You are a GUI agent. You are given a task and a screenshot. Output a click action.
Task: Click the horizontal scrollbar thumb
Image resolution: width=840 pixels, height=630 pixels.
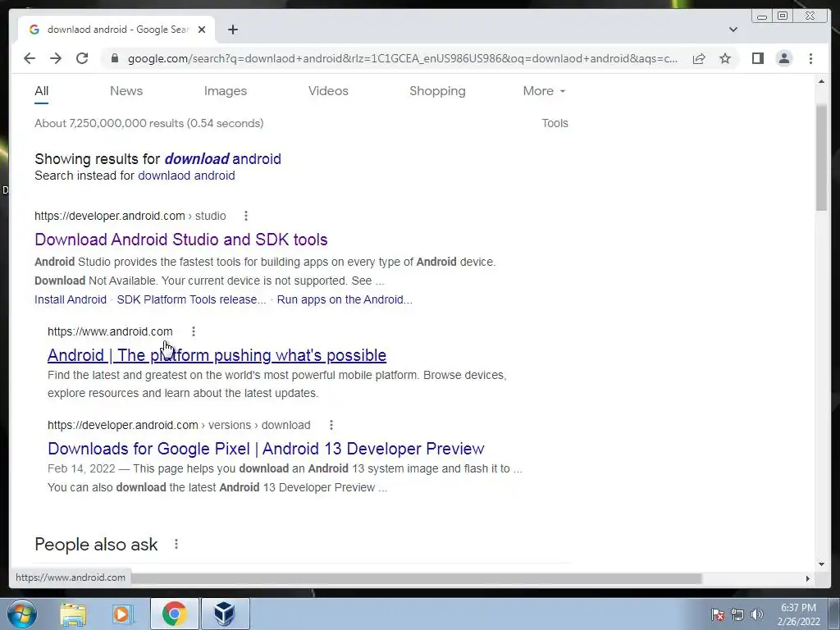(x=416, y=578)
